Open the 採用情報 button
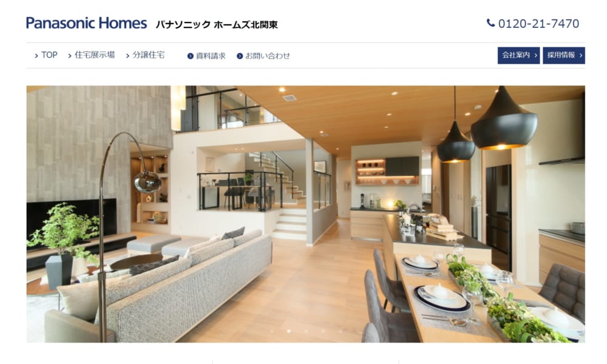This screenshot has width=607, height=364. 564,55
